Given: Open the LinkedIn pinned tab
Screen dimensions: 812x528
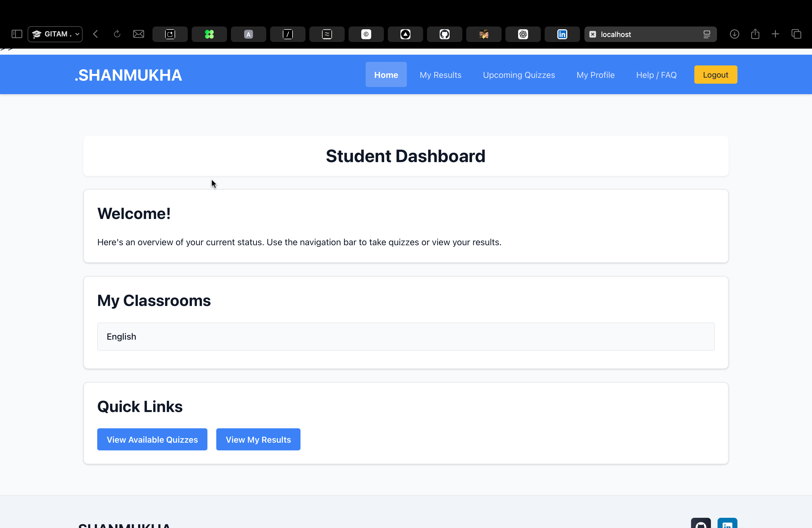Looking at the screenshot, I should (x=562, y=34).
